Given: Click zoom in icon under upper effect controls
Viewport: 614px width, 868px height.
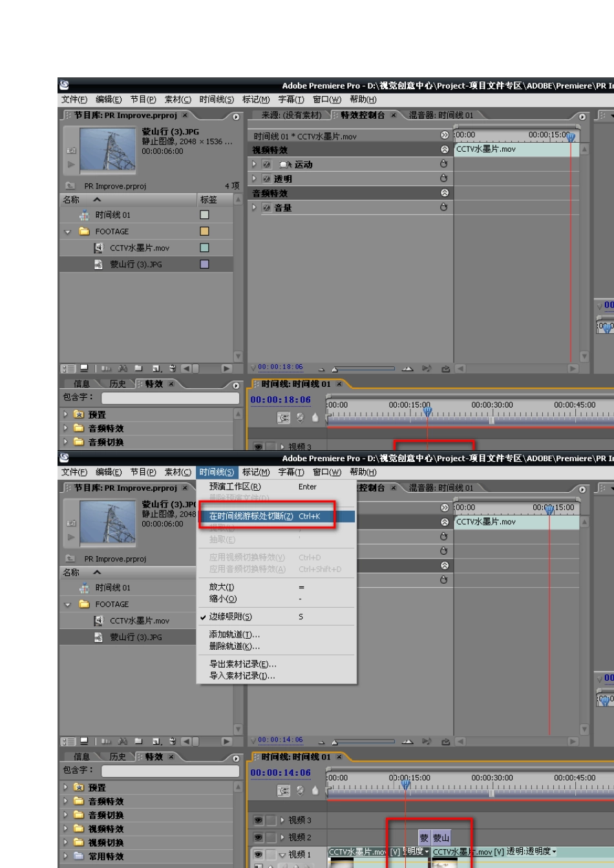Looking at the screenshot, I should click(x=408, y=369).
